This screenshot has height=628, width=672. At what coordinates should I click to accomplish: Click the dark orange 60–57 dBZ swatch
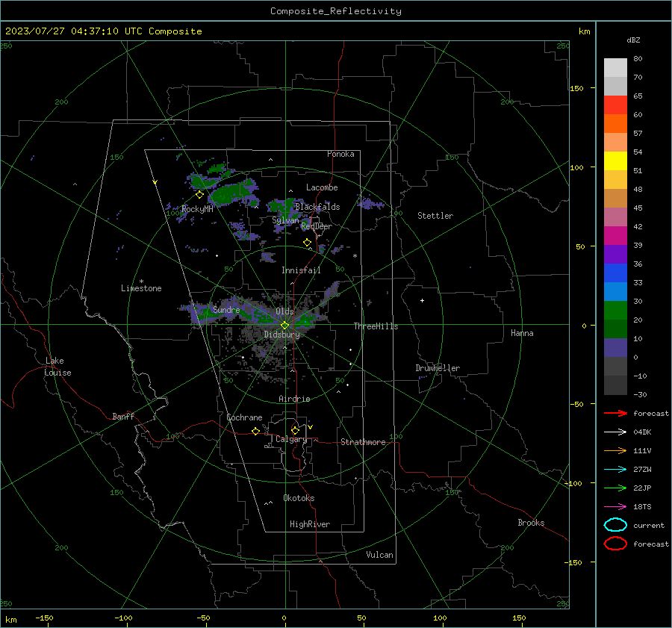pos(615,123)
